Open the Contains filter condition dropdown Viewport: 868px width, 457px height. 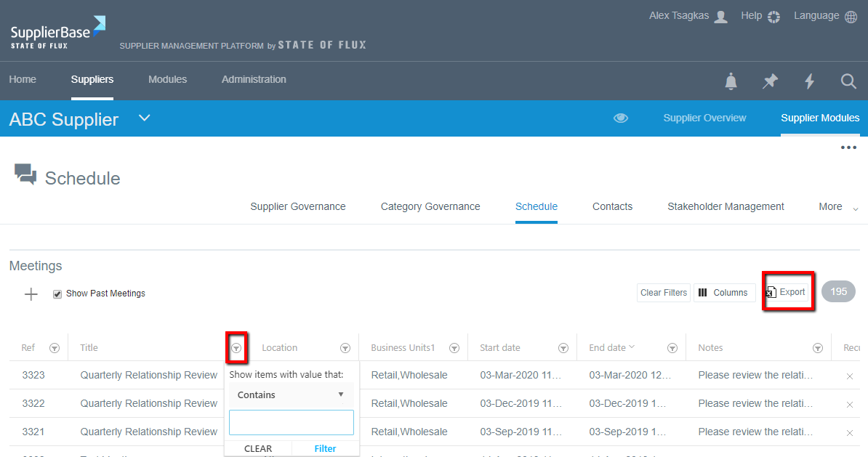point(291,395)
